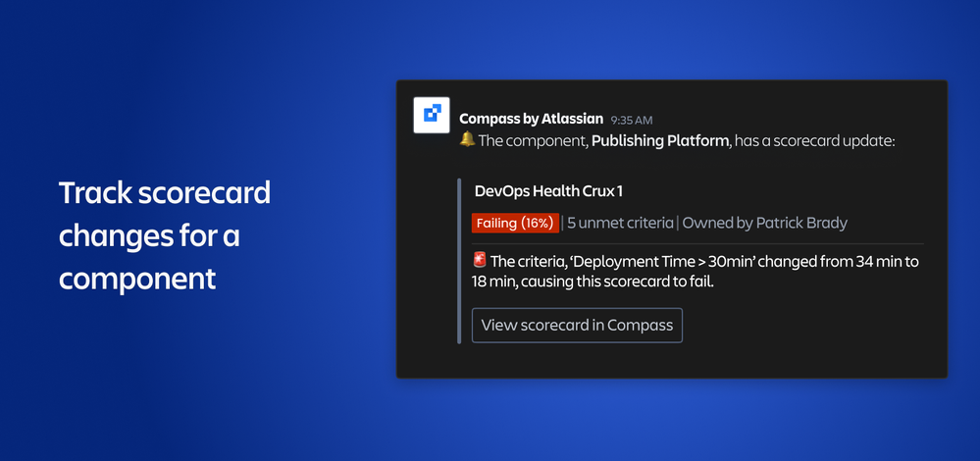Viewport: 980px width, 461px height.
Task: Click the 9:35 AM message timestamp
Action: [x=631, y=120]
